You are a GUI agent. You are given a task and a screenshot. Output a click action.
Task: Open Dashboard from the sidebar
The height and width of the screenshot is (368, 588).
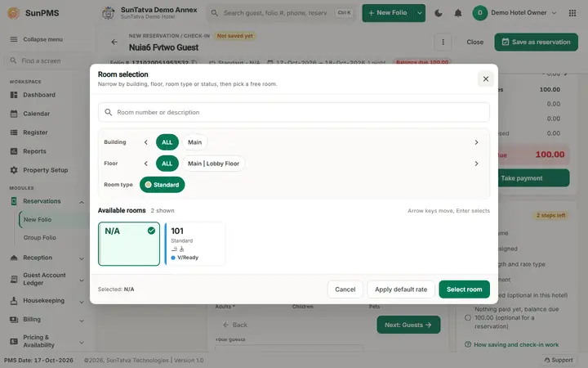(x=39, y=95)
